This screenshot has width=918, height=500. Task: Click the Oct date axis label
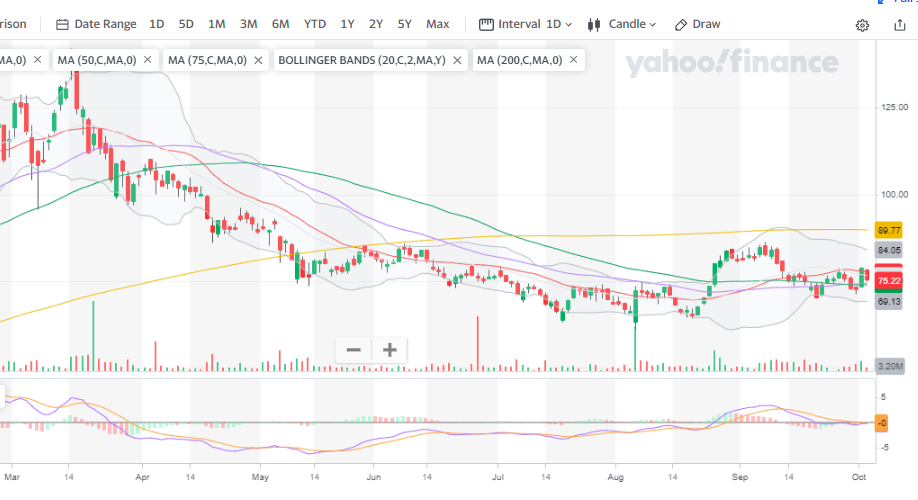point(859,477)
